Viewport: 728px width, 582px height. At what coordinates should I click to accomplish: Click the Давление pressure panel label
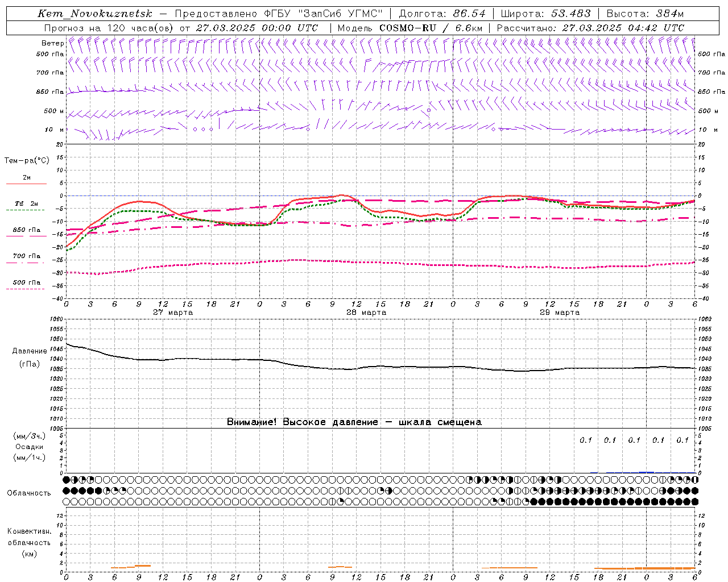coord(30,351)
